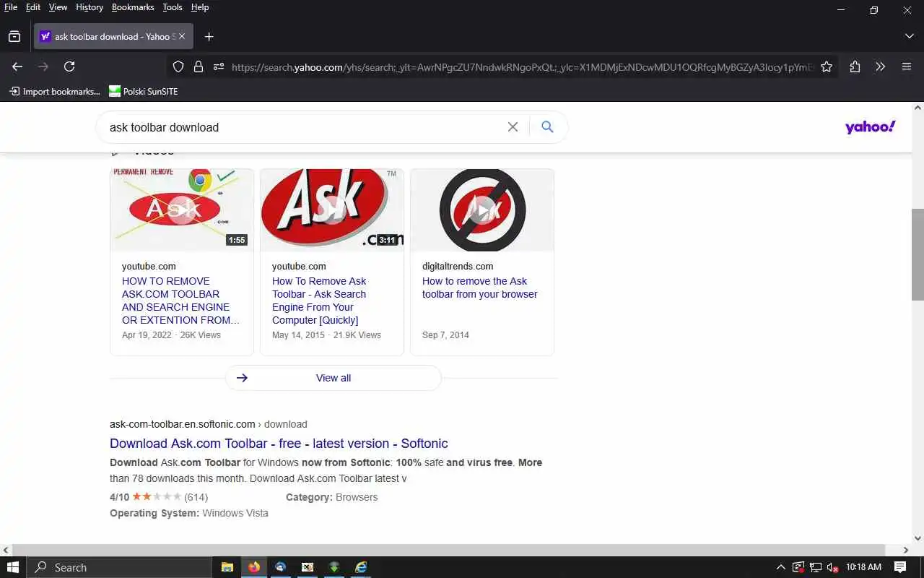Image resolution: width=924 pixels, height=578 pixels.
Task: Click the tracking protection shield icon
Action: pyautogui.click(x=178, y=66)
